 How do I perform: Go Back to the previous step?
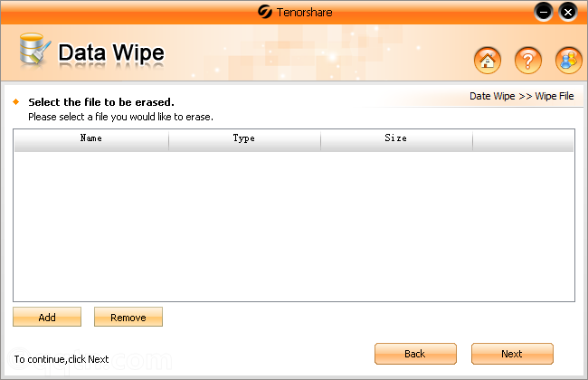[x=414, y=354]
